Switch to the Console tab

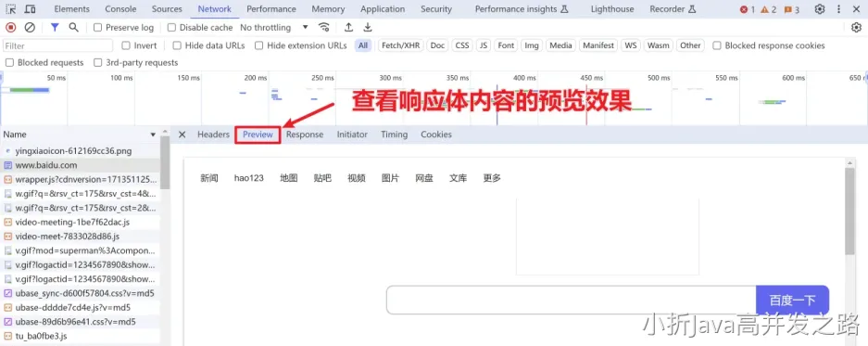click(120, 9)
